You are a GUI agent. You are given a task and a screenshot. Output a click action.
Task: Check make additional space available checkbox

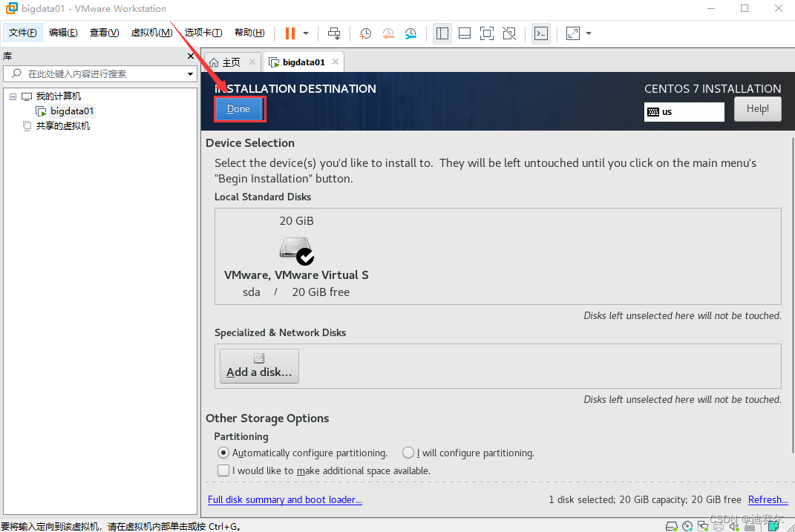point(223,470)
